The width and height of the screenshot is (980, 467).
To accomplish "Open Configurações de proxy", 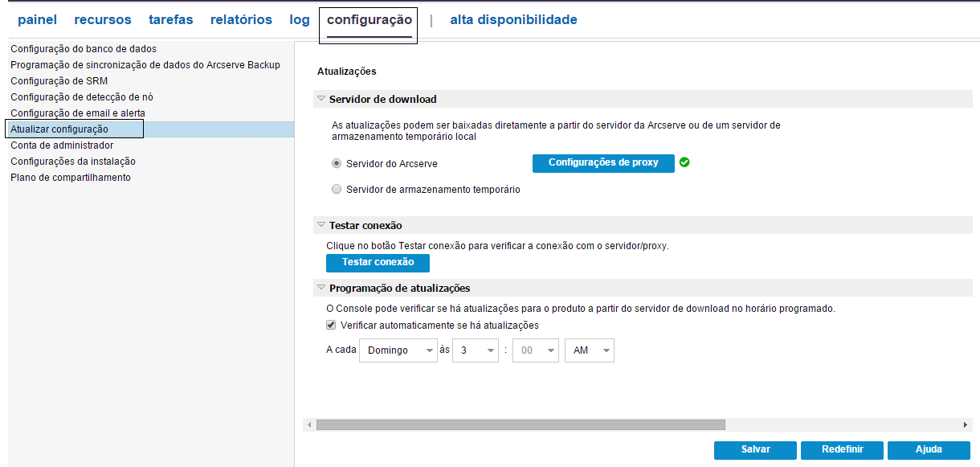I will pos(603,163).
